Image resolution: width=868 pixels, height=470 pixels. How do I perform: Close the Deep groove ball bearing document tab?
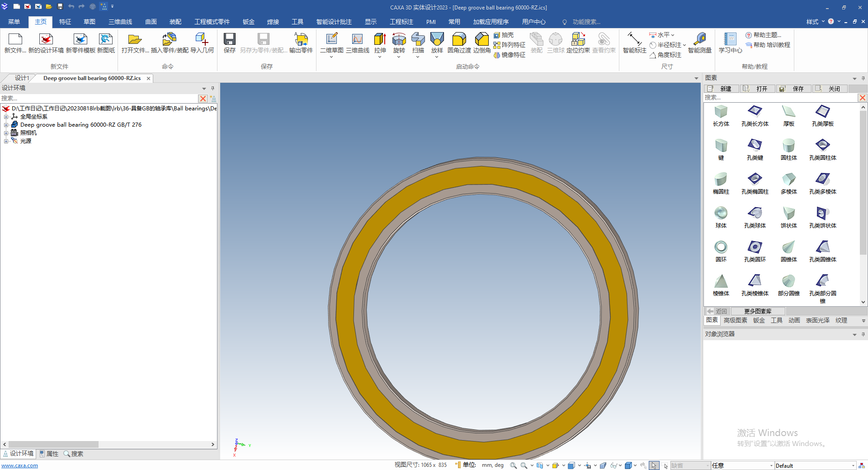pos(148,78)
